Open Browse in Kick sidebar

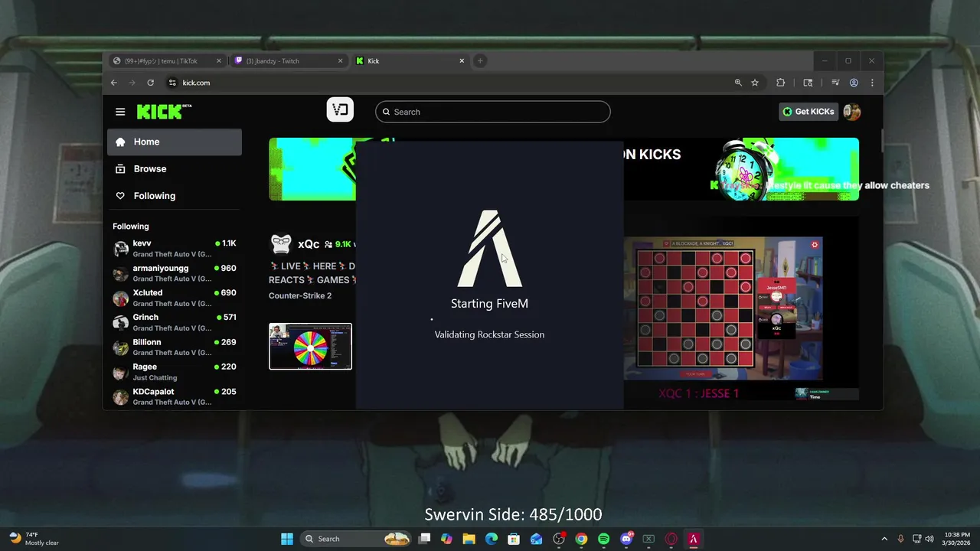175,168
